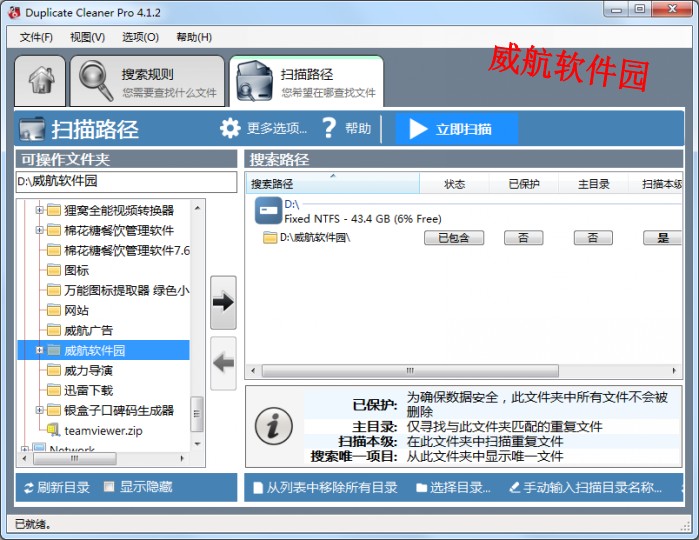Select the 网站 folder
The image size is (699, 540).
[x=76, y=310]
